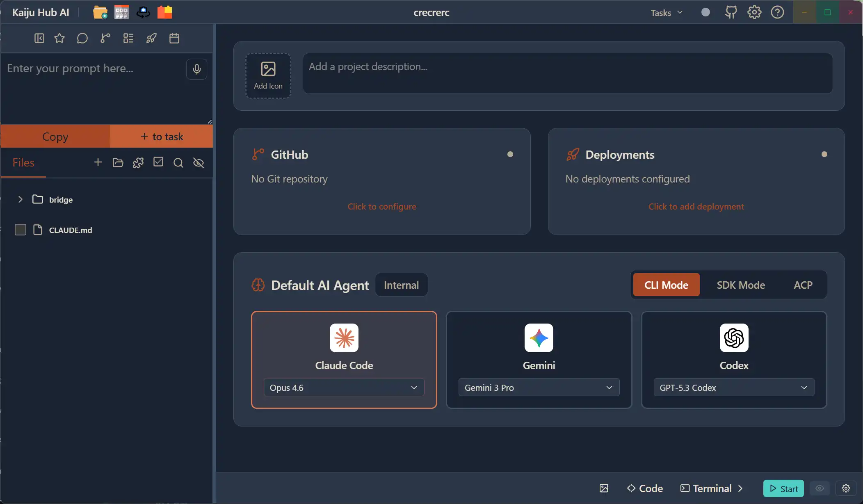
Task: Click the image icon in bottom bar
Action: pyautogui.click(x=604, y=488)
